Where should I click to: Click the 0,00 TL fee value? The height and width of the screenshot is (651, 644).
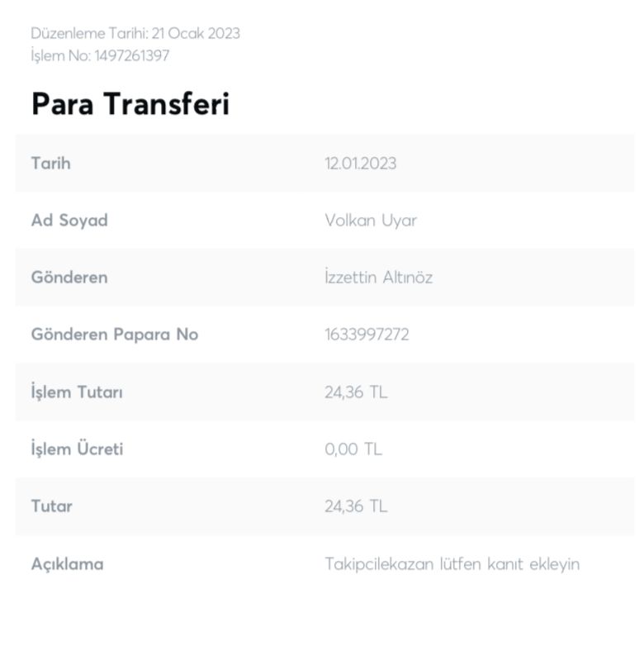pos(353,449)
